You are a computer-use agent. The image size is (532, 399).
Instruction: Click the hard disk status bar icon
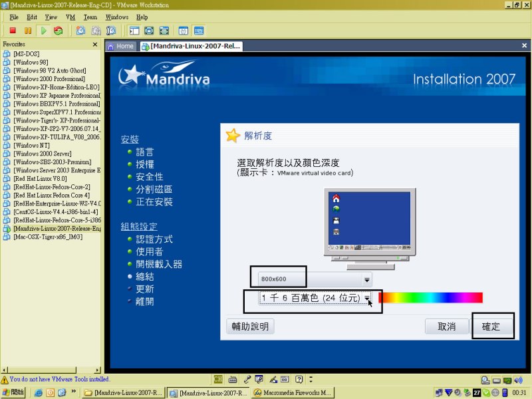pyautogui.click(x=485, y=380)
